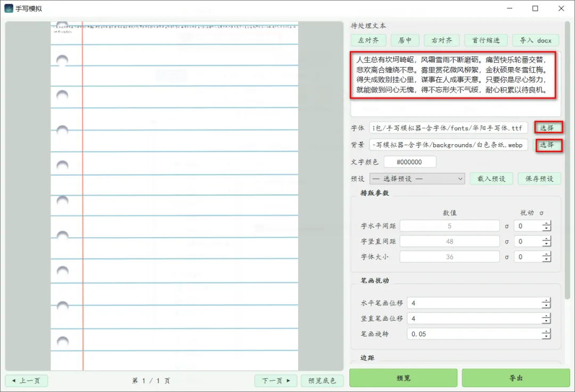Click the green 预览 button
The height and width of the screenshot is (392, 575).
click(404, 378)
